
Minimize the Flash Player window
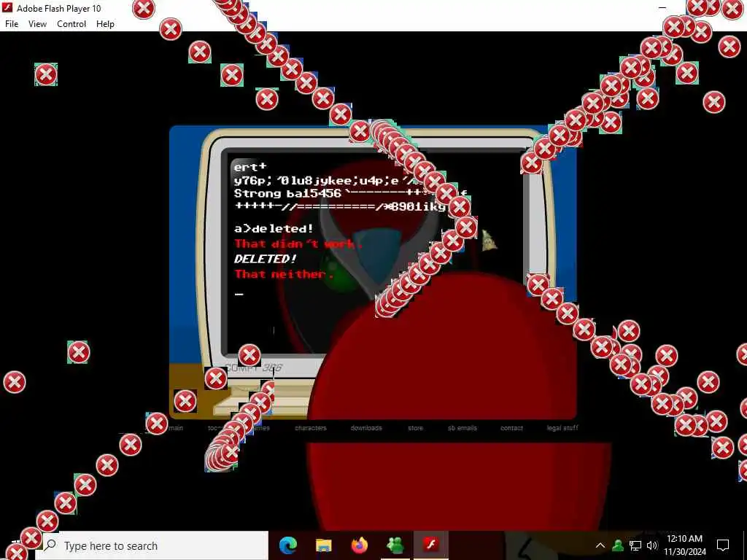[662, 7]
